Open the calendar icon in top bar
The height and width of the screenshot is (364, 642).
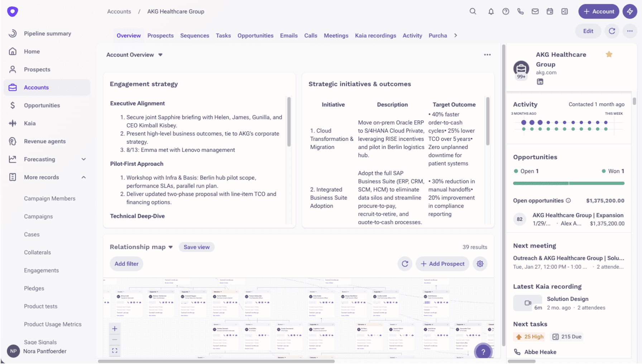coord(550,11)
